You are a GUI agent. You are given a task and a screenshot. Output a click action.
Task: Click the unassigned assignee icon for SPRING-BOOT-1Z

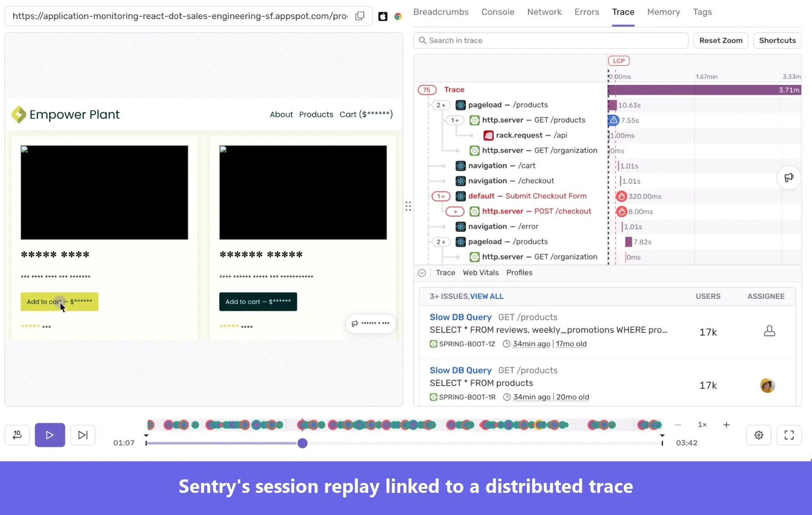[769, 331]
